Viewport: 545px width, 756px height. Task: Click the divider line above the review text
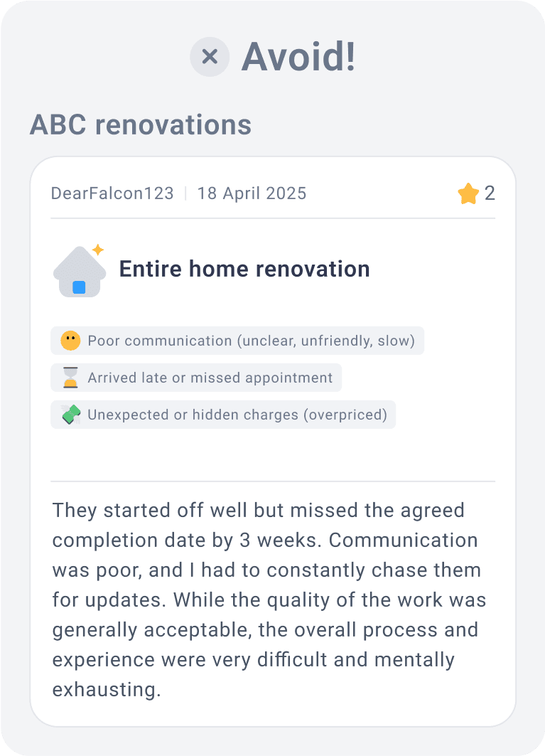(273, 481)
